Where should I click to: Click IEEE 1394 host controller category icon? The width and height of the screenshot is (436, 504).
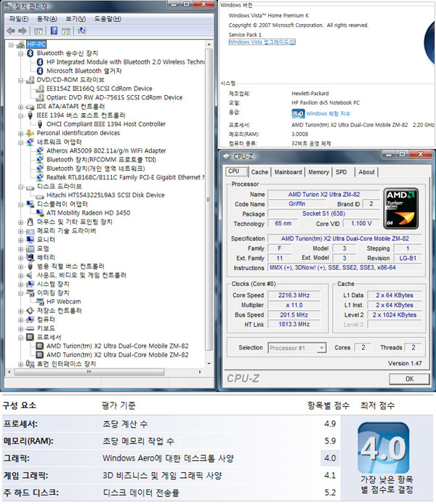31,115
